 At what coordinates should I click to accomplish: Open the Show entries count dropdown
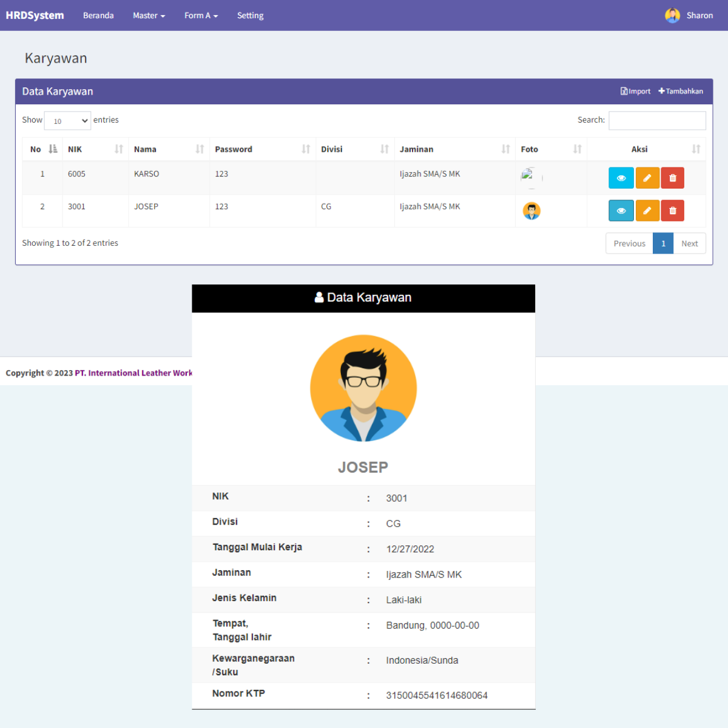click(x=67, y=121)
